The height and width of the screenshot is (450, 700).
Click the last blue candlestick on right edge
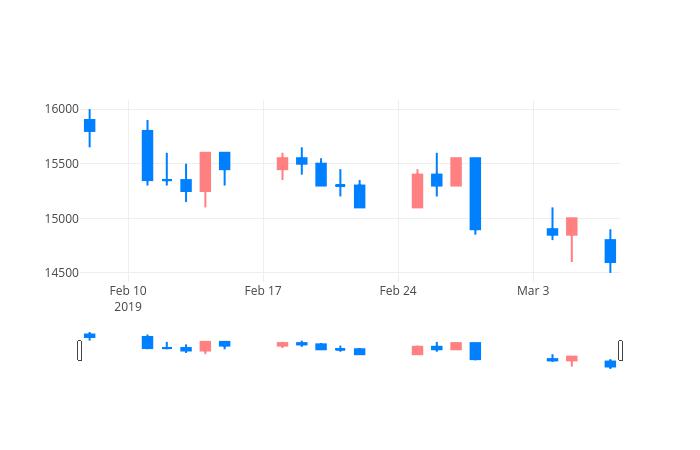coord(610,251)
